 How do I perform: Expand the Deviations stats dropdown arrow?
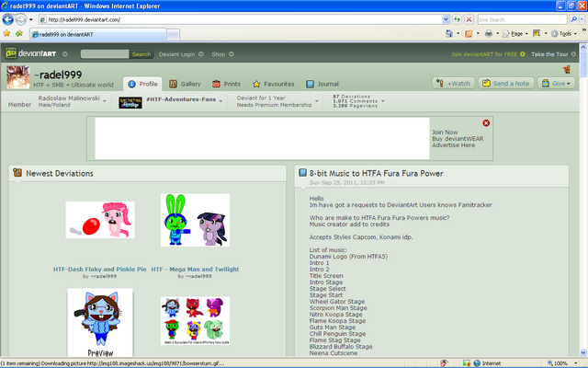click(382, 101)
